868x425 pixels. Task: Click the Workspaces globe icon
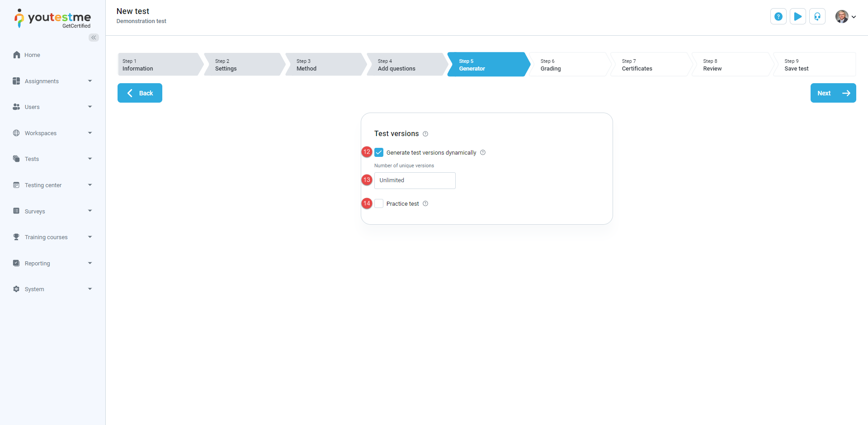coord(16,133)
